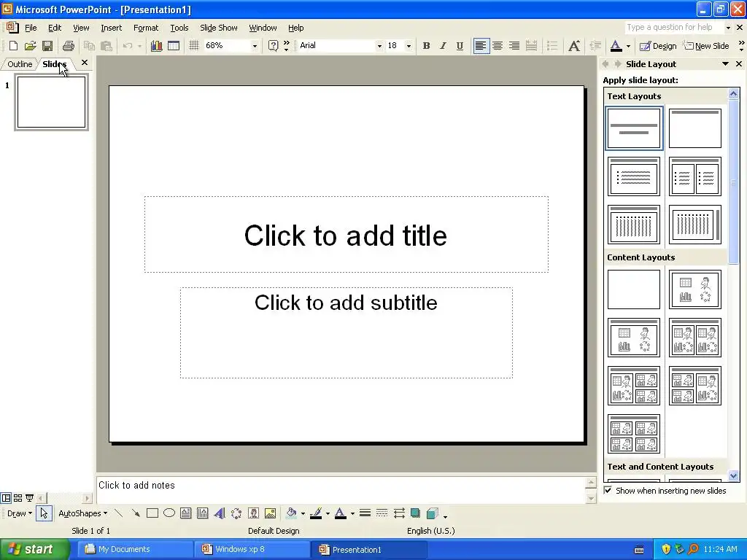Open the Slide Layout pane dropdown arrow
The height and width of the screenshot is (560, 747).
pyautogui.click(x=725, y=64)
